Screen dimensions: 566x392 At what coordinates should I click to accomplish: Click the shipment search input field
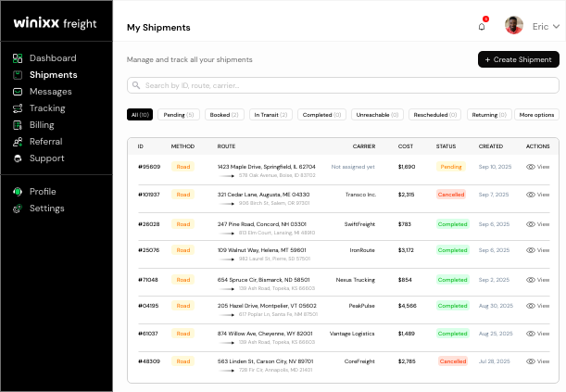coord(343,85)
